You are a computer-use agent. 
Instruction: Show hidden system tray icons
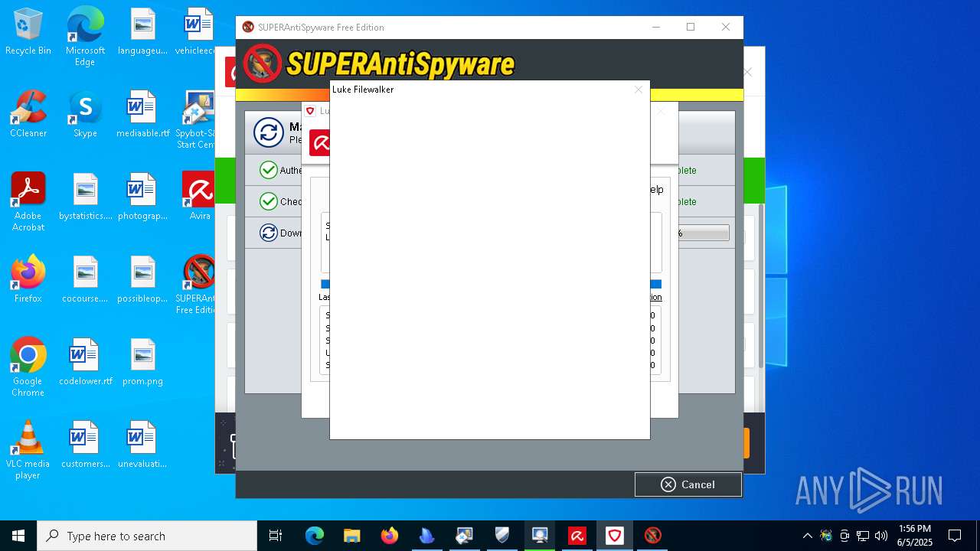[x=807, y=536]
